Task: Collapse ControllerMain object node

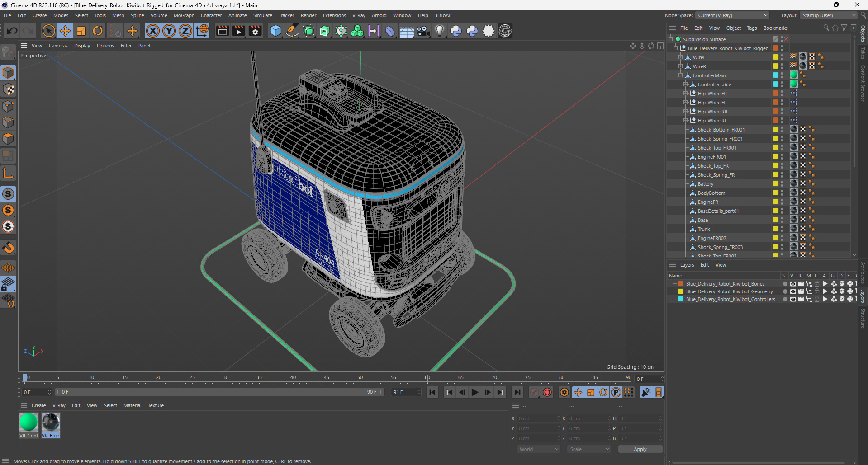Action: pos(681,75)
